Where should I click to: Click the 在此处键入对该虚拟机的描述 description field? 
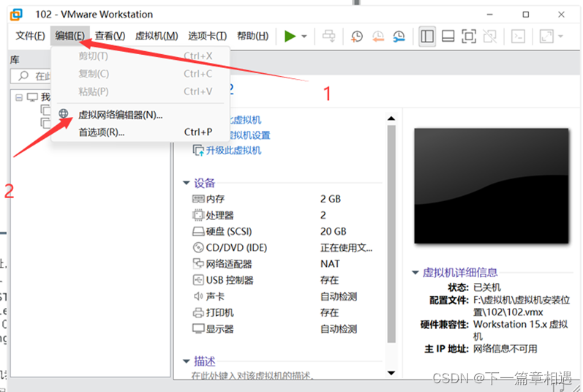253,375
